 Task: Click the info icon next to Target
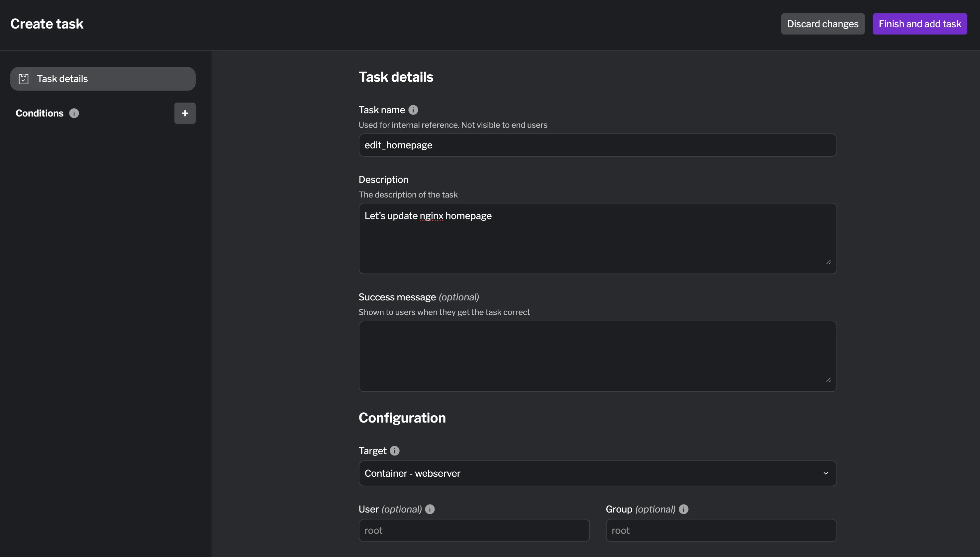(394, 451)
